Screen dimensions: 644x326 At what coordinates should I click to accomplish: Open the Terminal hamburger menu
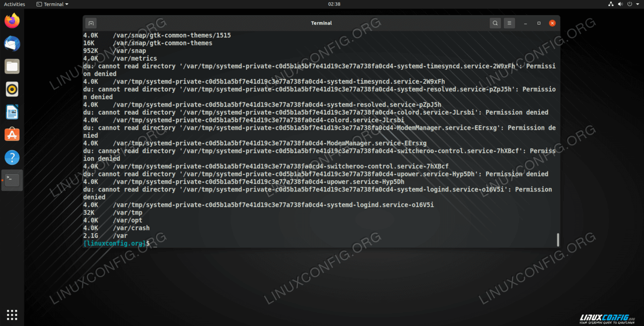pos(509,23)
